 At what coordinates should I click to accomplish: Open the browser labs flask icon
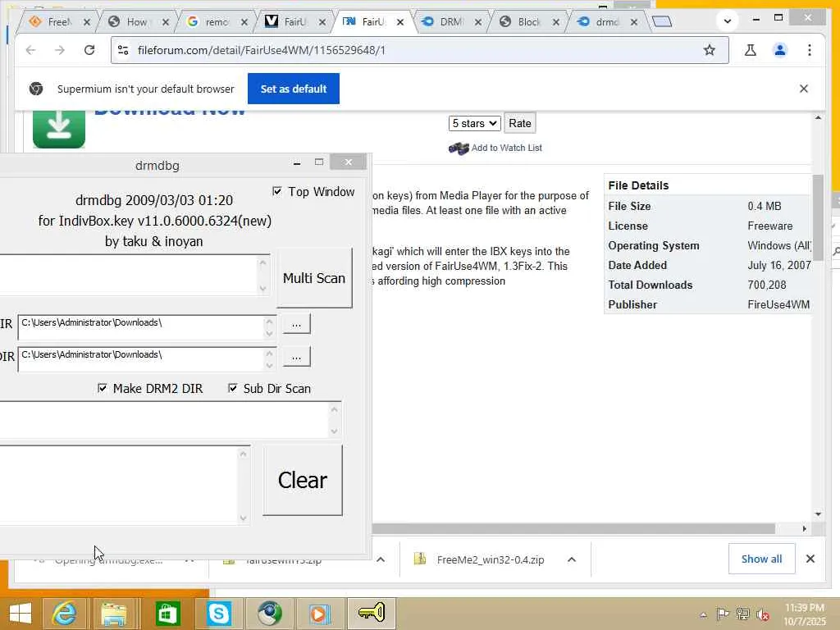tap(750, 50)
